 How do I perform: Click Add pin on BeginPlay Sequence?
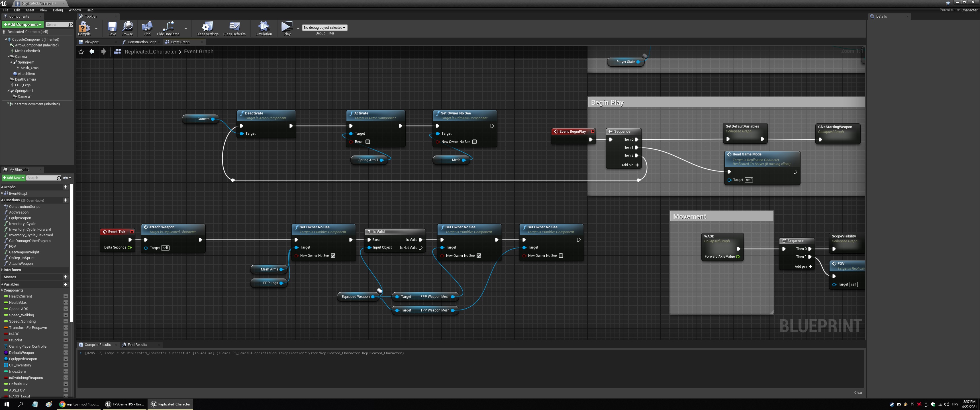click(x=630, y=165)
